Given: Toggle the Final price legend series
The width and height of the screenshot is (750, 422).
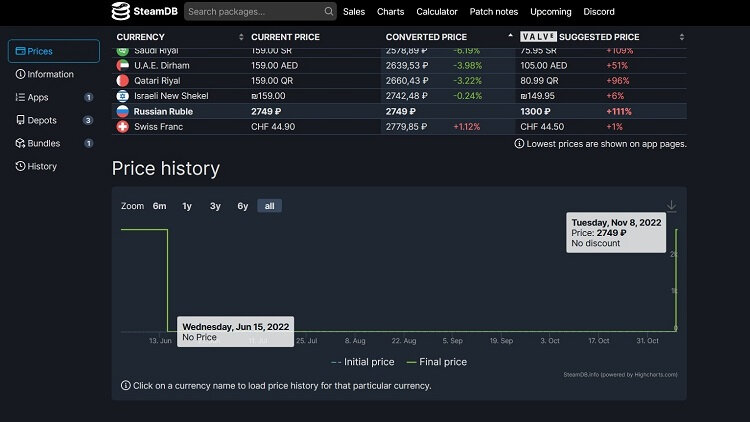Looking at the screenshot, I should [436, 362].
